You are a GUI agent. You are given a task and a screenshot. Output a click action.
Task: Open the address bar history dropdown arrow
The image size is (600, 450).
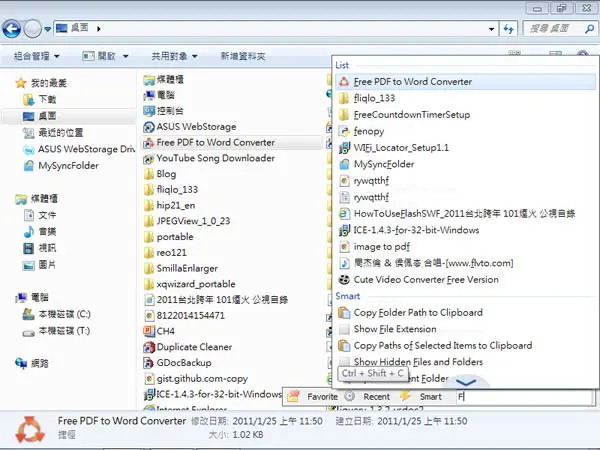pos(491,29)
